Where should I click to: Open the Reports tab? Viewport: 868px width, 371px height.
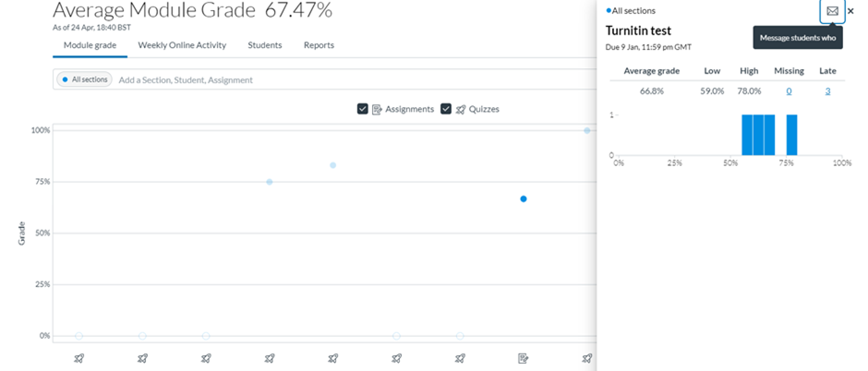pyautogui.click(x=319, y=45)
